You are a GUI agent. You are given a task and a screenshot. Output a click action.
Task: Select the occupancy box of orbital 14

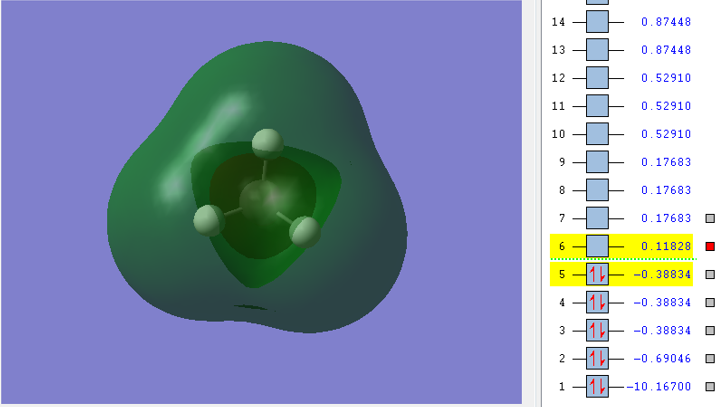(x=597, y=22)
